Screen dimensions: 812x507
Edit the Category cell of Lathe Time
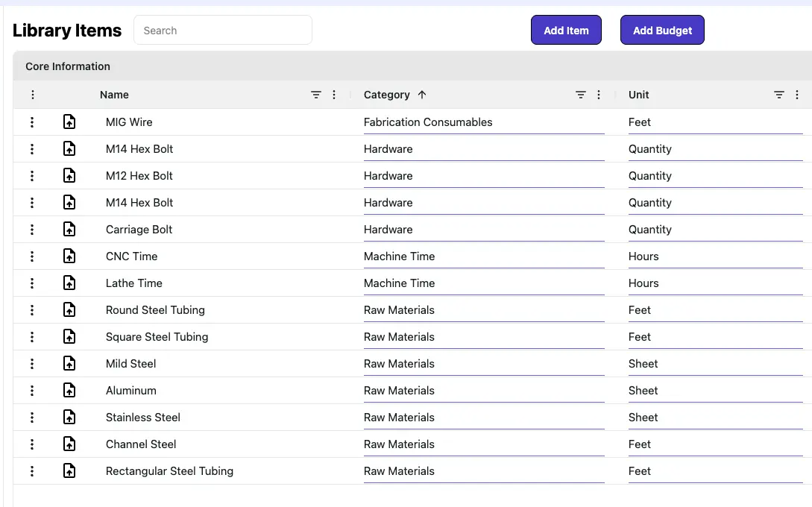[x=483, y=283]
